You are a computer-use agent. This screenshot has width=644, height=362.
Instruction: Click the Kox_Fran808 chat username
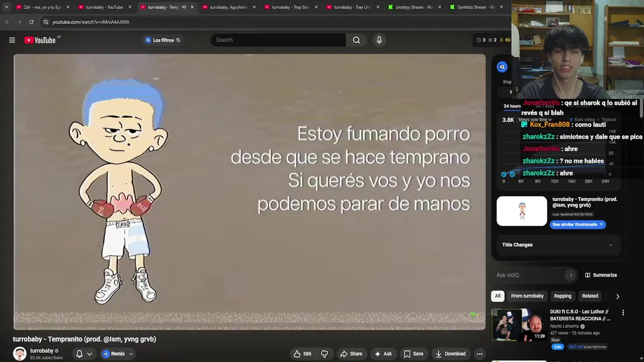(x=549, y=125)
